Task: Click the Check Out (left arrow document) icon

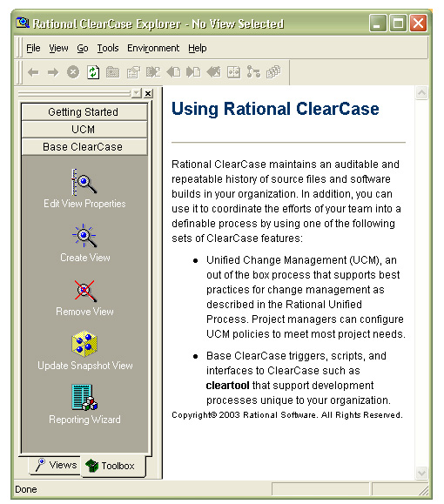Action: coord(173,72)
